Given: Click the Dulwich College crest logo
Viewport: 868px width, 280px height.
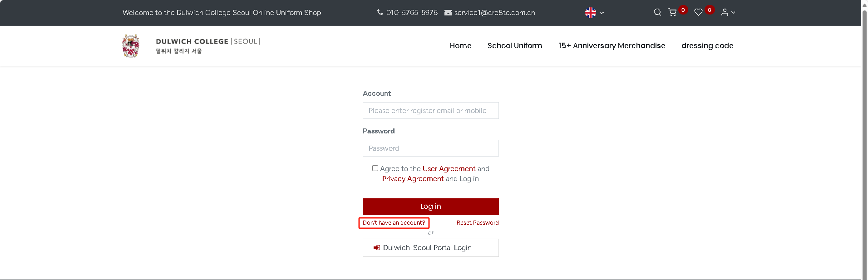Looking at the screenshot, I should [131, 46].
